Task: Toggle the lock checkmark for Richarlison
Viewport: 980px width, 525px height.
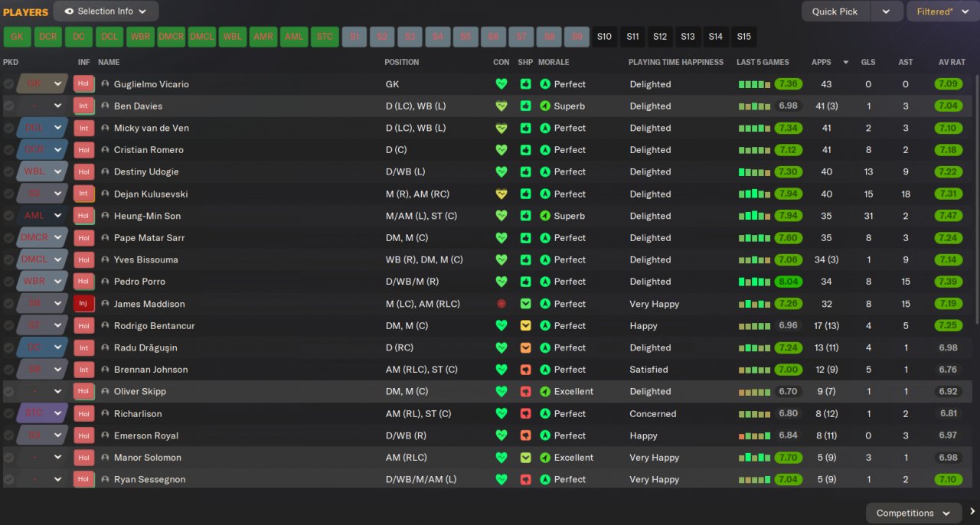Action: (x=8, y=413)
